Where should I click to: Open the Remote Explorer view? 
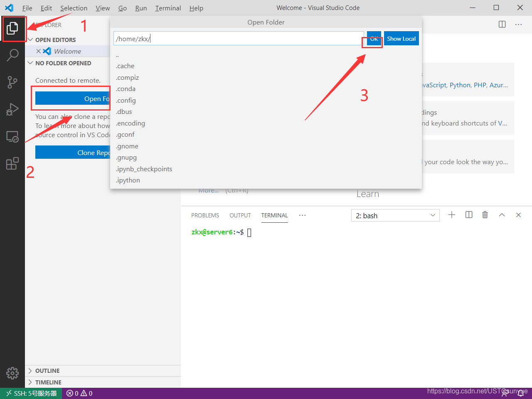pyautogui.click(x=12, y=137)
